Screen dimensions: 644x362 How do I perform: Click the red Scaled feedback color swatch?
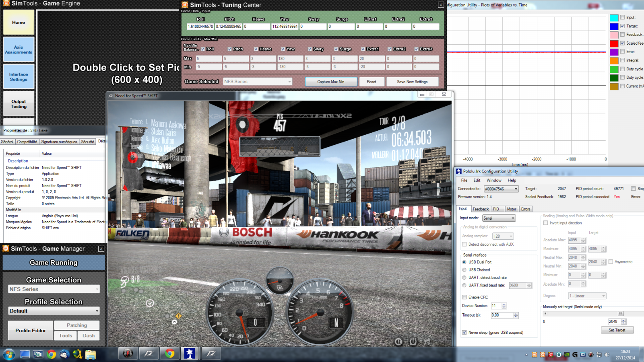tap(614, 43)
